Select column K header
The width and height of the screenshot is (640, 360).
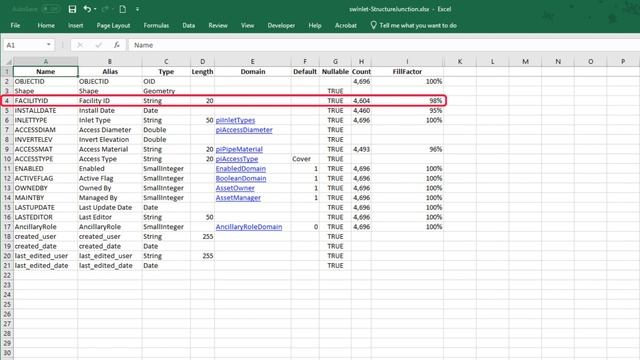click(460, 62)
